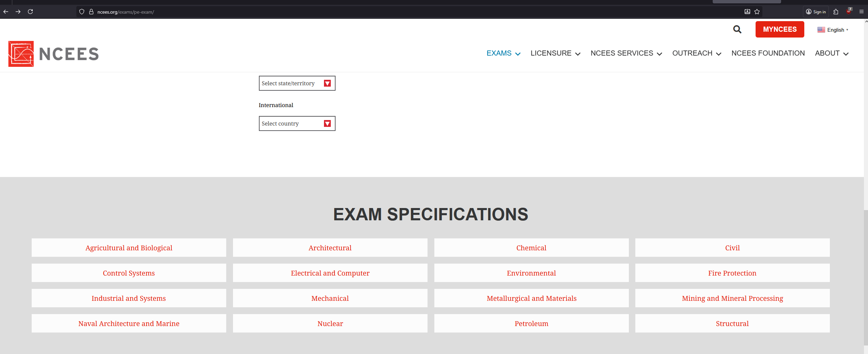Open the Select state/territory dropdown
868x354 pixels.
pyautogui.click(x=297, y=83)
